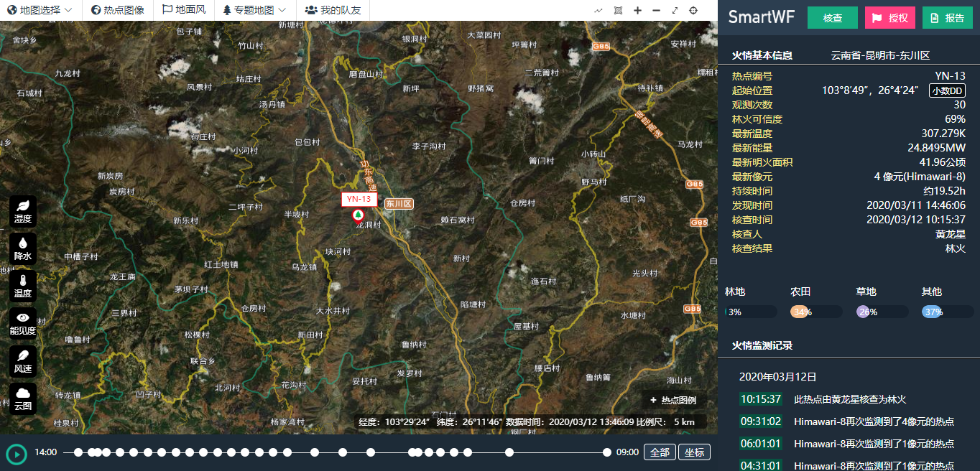The height and width of the screenshot is (471, 980).
Task: Click the zoom in plus icon
Action: pyautogui.click(x=637, y=10)
